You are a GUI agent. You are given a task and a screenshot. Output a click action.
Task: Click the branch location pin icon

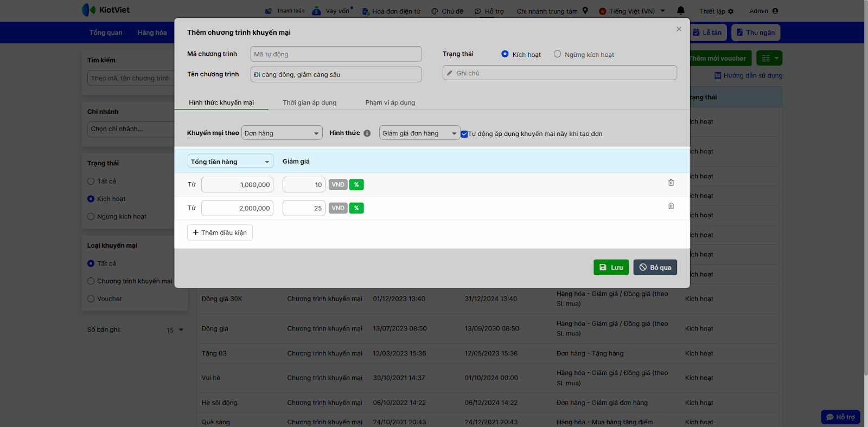[x=585, y=10]
